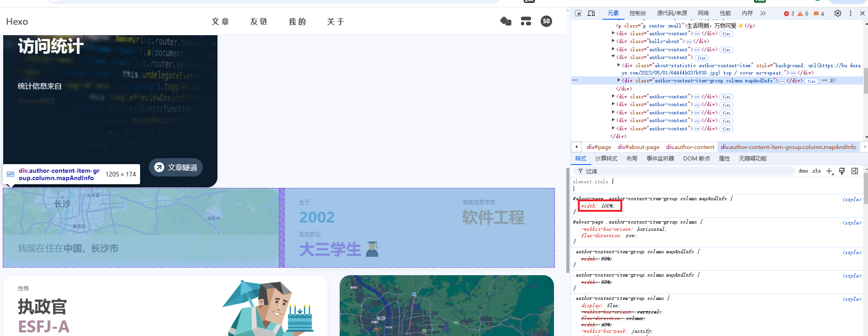Select div#page breadcrumb
Image resolution: width=868 pixels, height=336 pixels.
[599, 147]
